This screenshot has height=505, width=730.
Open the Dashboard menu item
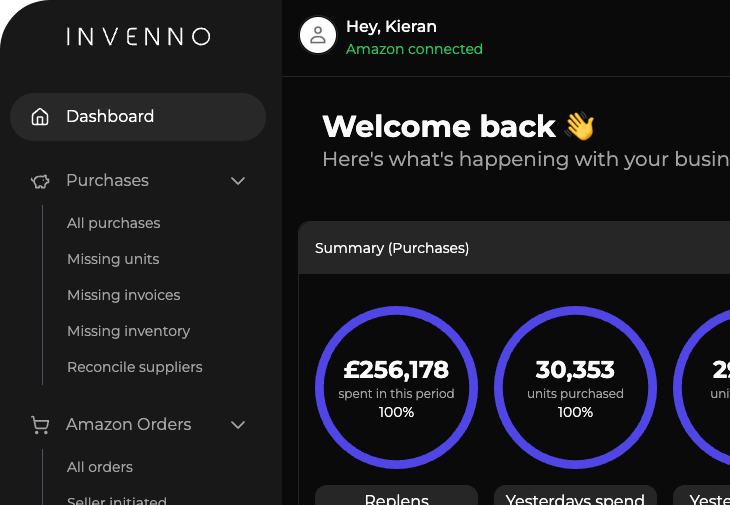click(x=138, y=117)
